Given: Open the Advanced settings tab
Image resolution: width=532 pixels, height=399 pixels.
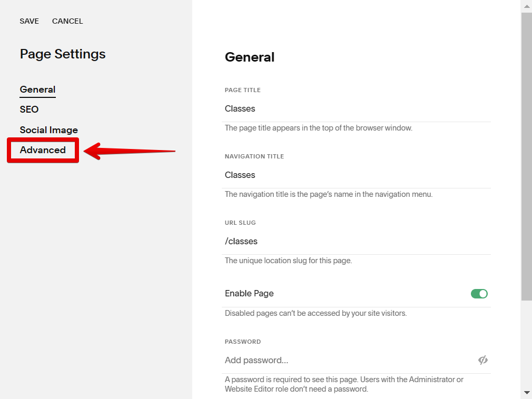Looking at the screenshot, I should tap(43, 150).
